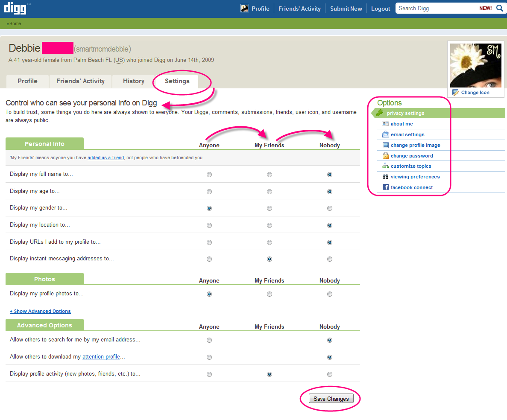Click the search magnifier icon

point(500,8)
